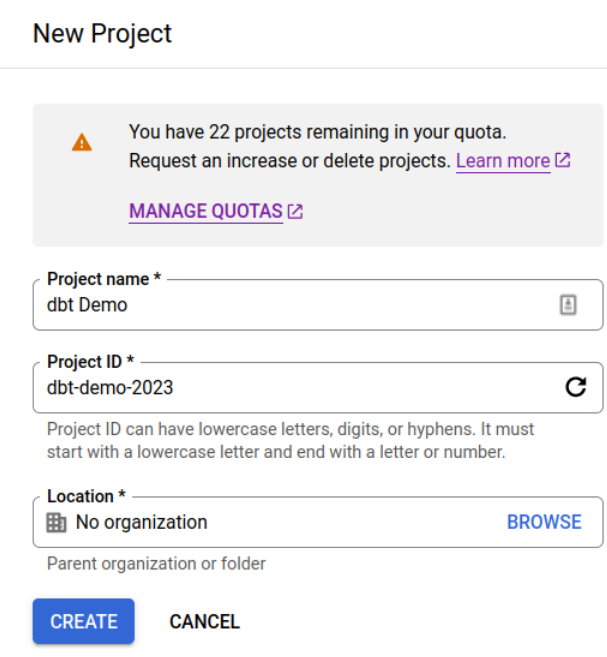Click the Location label
The image size is (607, 657).
86,496
